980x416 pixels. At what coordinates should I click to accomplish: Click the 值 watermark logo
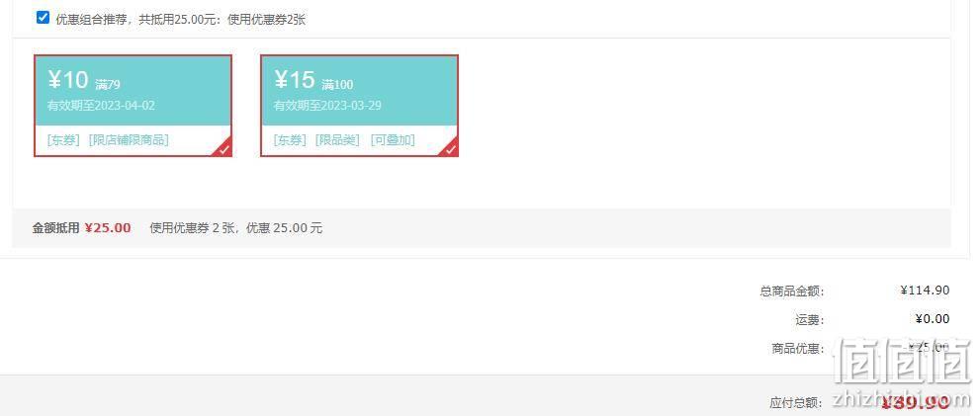coord(903,361)
